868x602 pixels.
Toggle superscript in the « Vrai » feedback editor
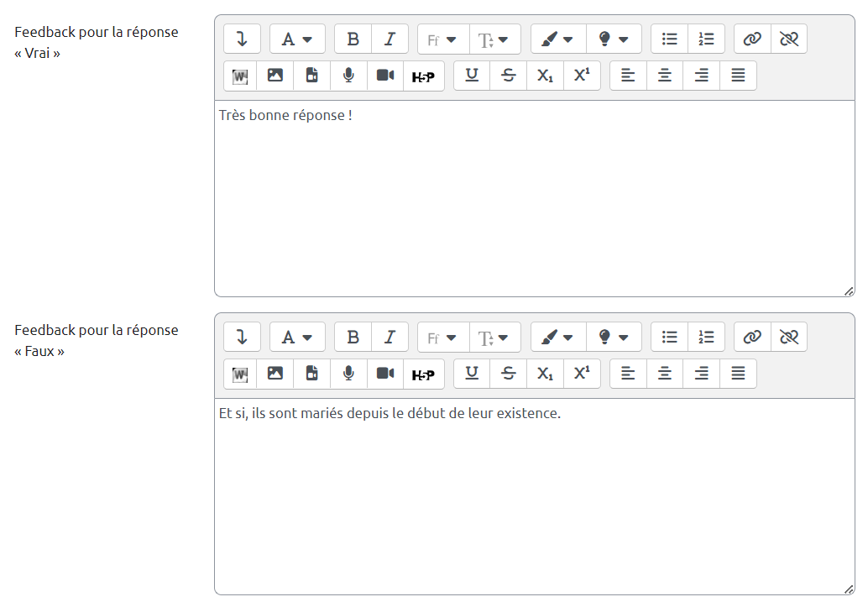(x=582, y=76)
